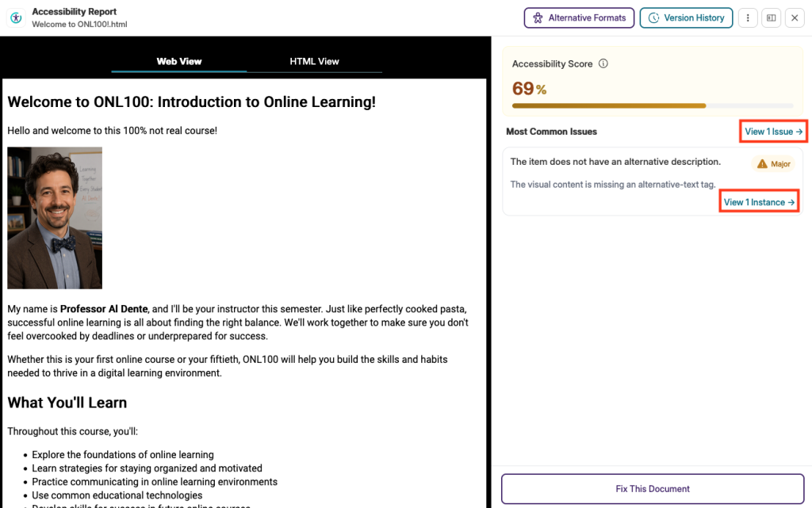Click the Welcome to ONL100 page heading
The width and height of the screenshot is (812, 508).
(192, 102)
